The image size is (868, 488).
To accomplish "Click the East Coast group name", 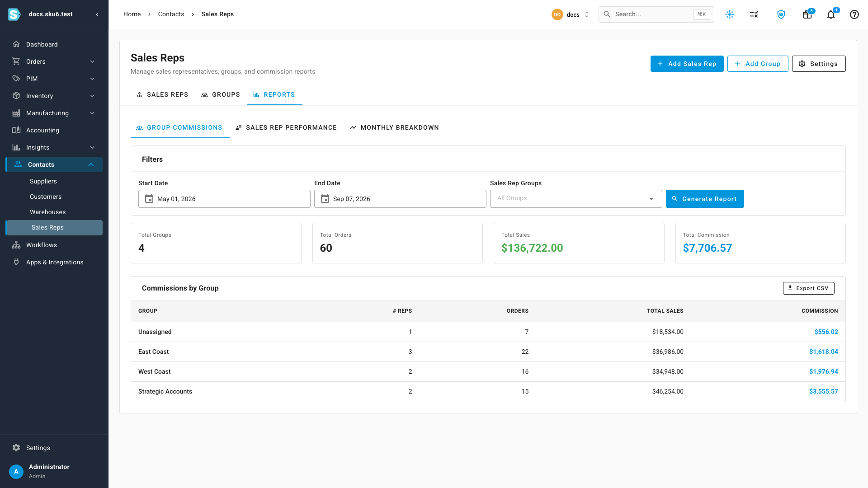I will coord(153,352).
